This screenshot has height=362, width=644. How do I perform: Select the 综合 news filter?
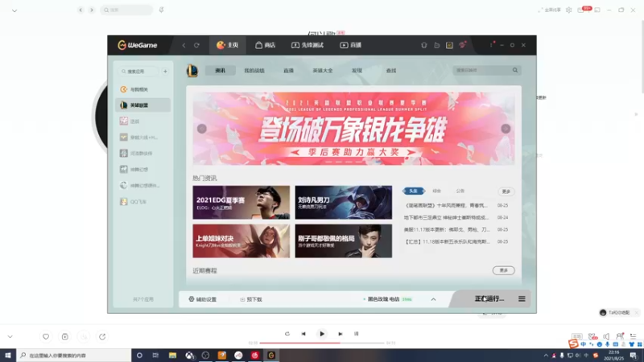436,191
